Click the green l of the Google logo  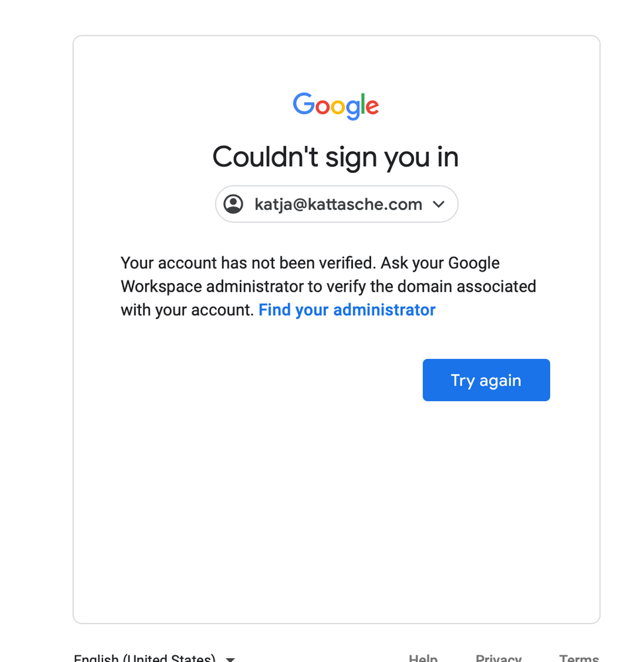pos(362,104)
